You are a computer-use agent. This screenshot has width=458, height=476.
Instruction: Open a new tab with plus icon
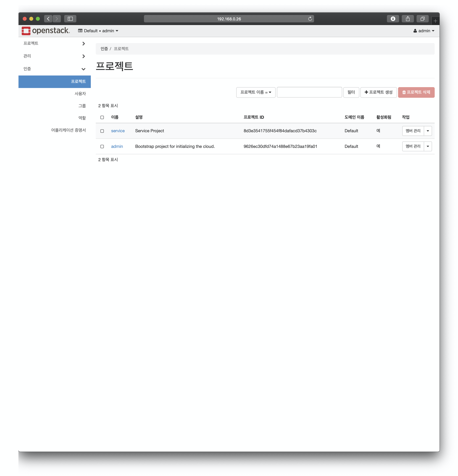pyautogui.click(x=435, y=21)
